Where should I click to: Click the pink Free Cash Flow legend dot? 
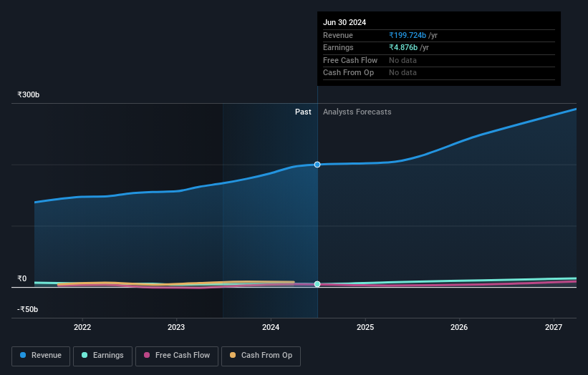[x=147, y=355]
